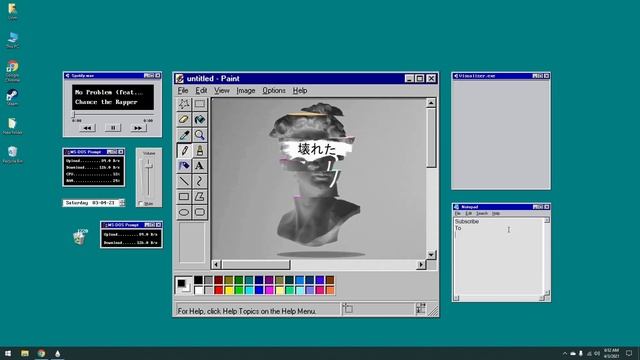Open Chrome from the taskbar
640x360 pixels.
(41, 353)
